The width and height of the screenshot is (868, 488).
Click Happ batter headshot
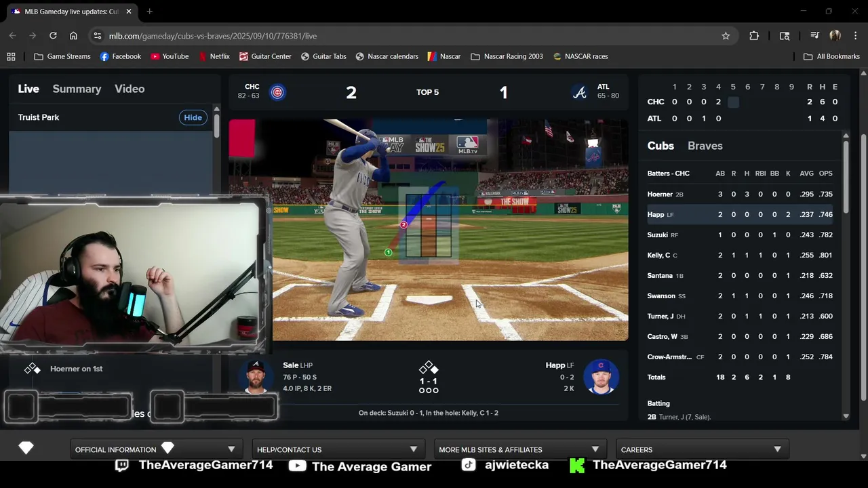(601, 377)
